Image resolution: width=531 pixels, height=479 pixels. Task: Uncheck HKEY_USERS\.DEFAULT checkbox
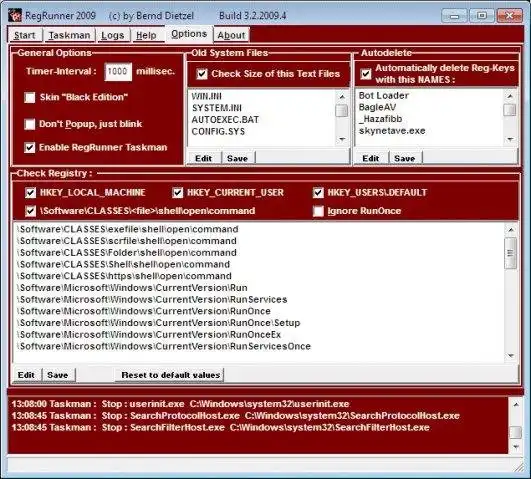tap(318, 193)
